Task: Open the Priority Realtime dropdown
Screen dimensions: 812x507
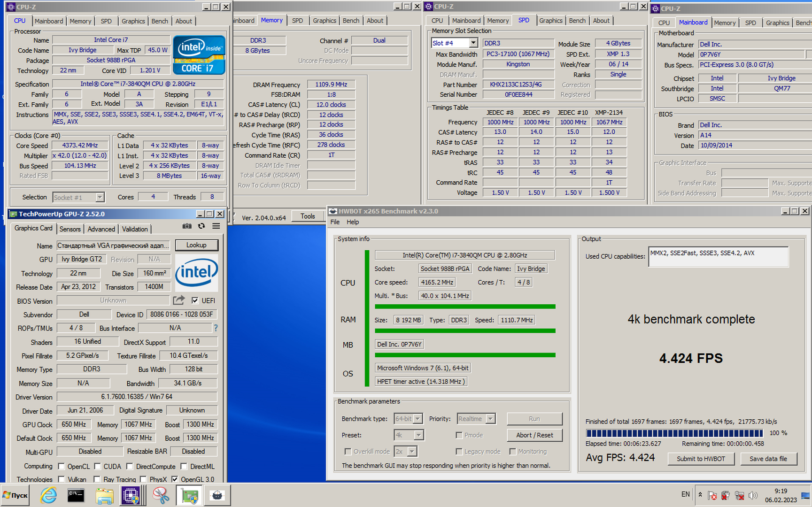Action: pyautogui.click(x=490, y=419)
